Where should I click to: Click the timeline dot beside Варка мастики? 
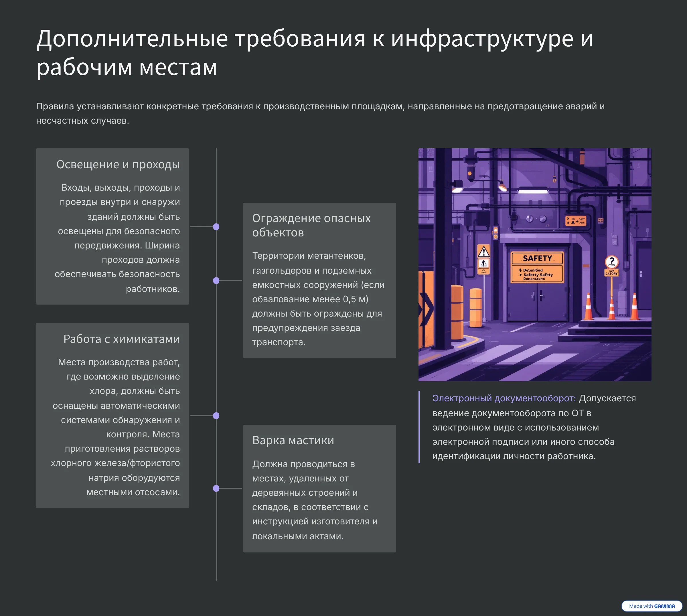pos(216,488)
